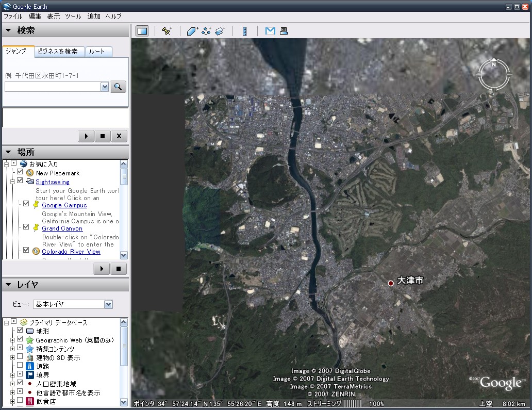Enable the 建物の 3D 表示 checkbox

[x=20, y=356]
